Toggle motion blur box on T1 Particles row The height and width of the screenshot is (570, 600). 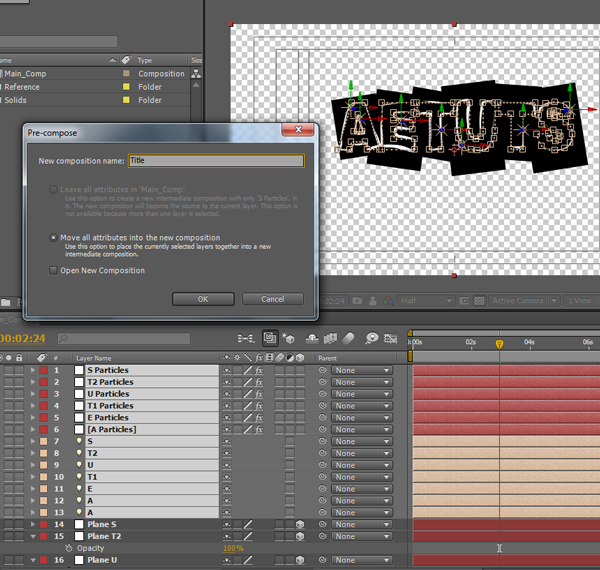coord(280,406)
